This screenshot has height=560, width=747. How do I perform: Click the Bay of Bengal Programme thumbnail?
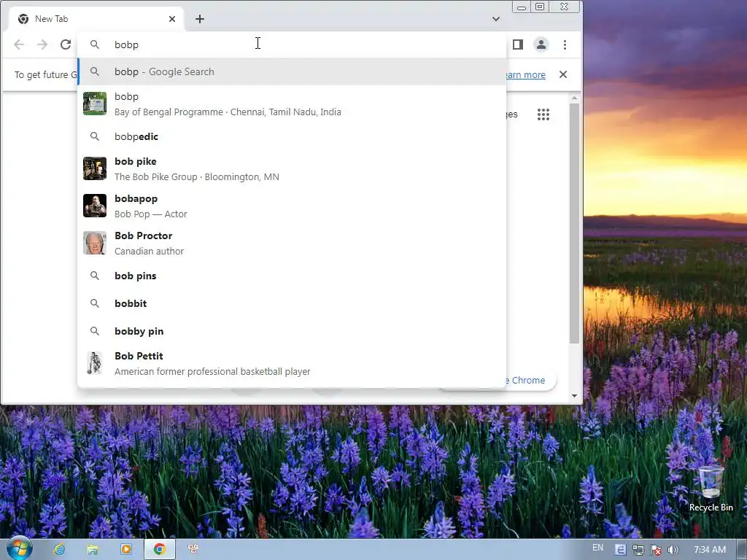pyautogui.click(x=95, y=104)
